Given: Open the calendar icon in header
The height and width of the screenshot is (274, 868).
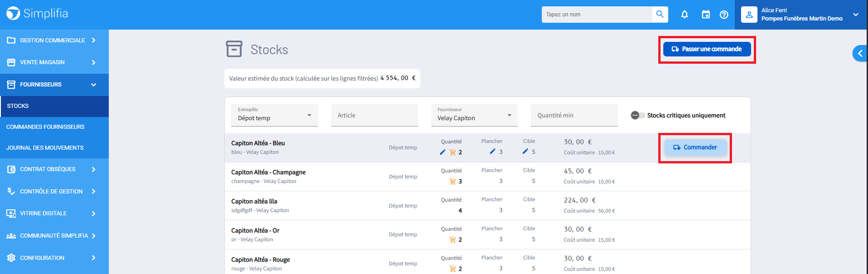Looking at the screenshot, I should click(x=706, y=15).
